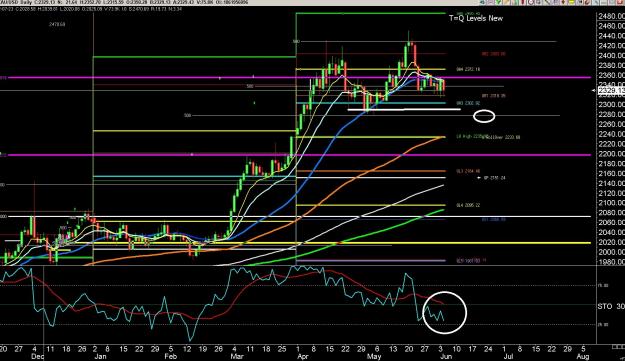
Task: Click the Dec month label on time axis
Action: click(x=37, y=356)
